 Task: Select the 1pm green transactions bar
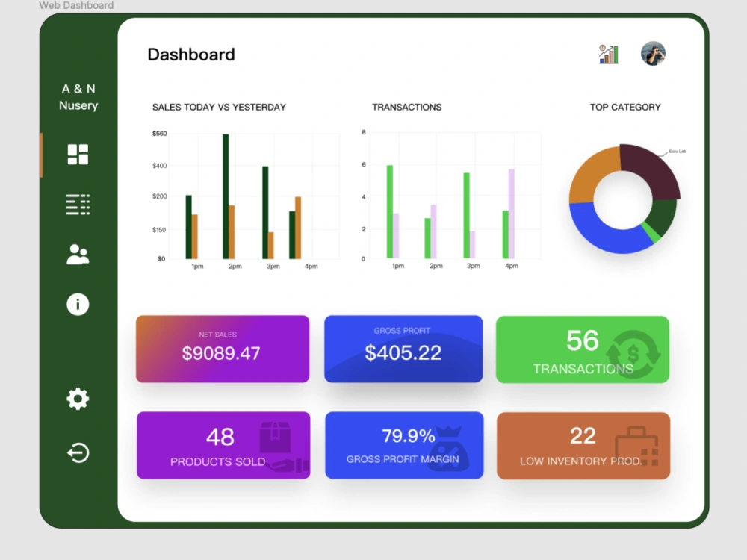click(x=390, y=211)
